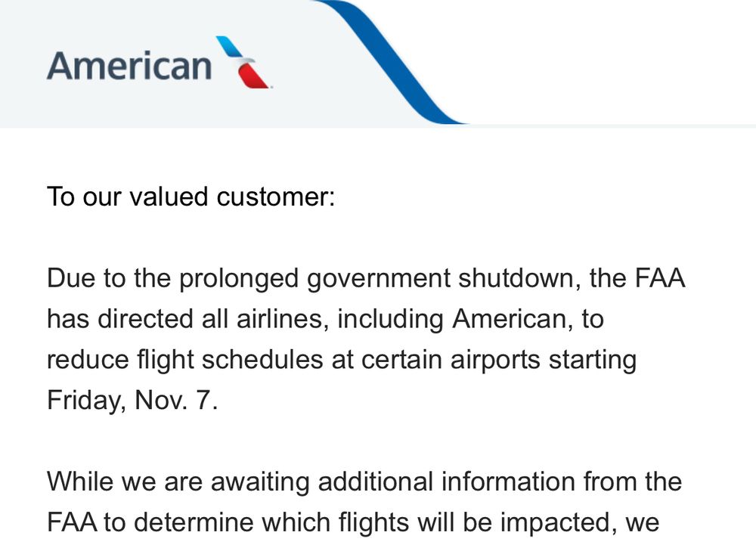Click the word 'Due' starting the first paragraph
Viewport: 756px width, 545px height.
71,278
